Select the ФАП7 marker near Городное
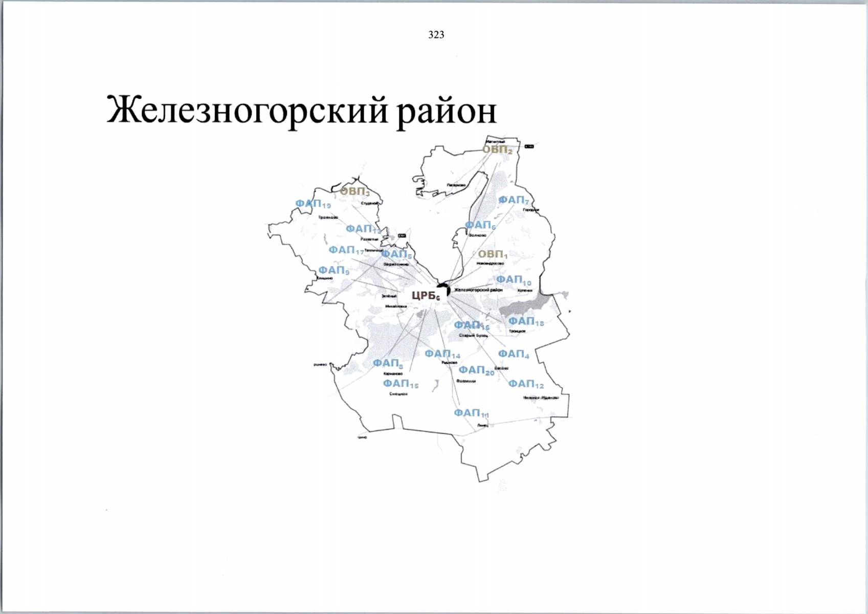 pos(514,200)
